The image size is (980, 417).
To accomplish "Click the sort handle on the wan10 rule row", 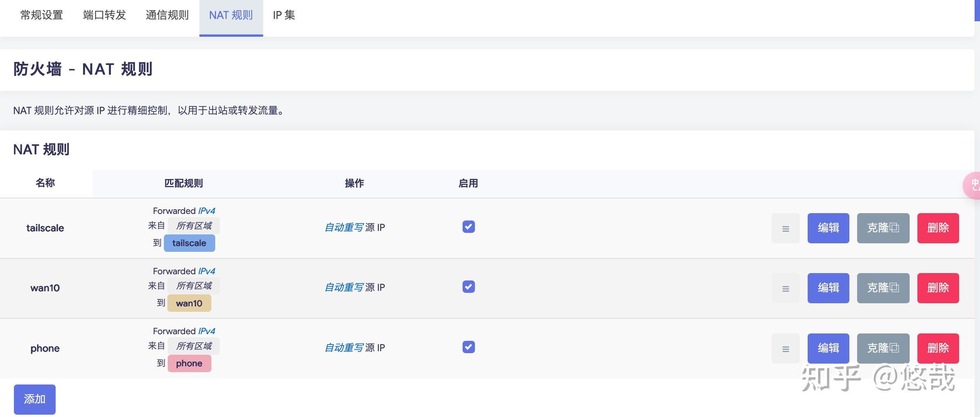I will (x=786, y=288).
